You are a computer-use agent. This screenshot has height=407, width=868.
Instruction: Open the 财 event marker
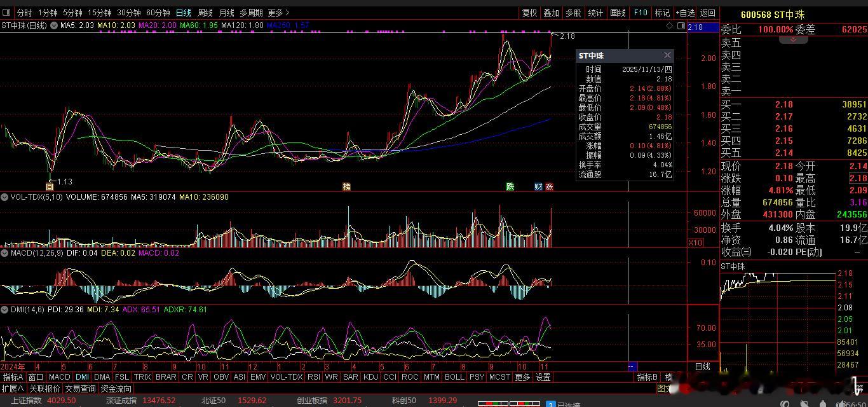pos(538,187)
